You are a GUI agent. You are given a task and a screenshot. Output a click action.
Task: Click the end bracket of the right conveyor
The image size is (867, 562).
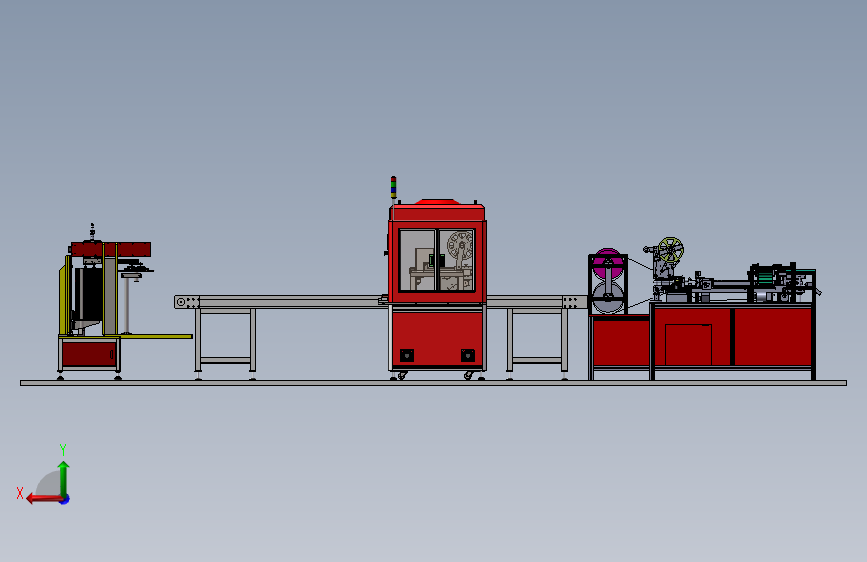[x=574, y=302]
